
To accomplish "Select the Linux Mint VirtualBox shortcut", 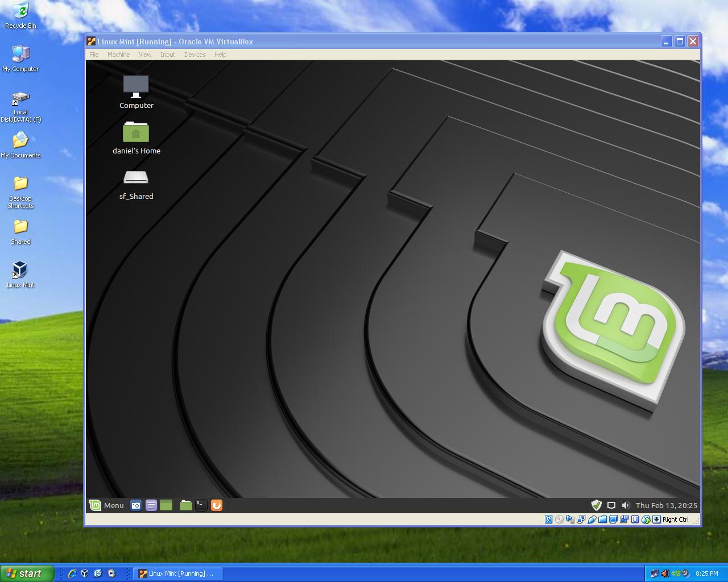I will point(20,275).
